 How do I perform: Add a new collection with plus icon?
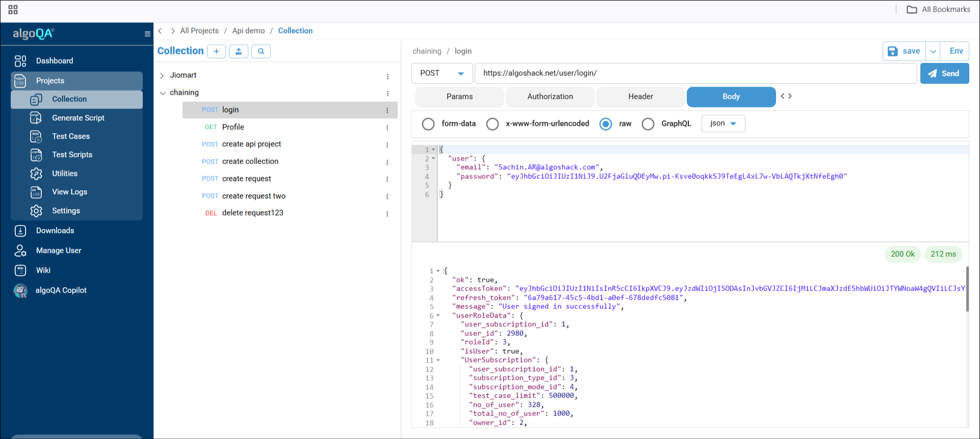tap(216, 51)
